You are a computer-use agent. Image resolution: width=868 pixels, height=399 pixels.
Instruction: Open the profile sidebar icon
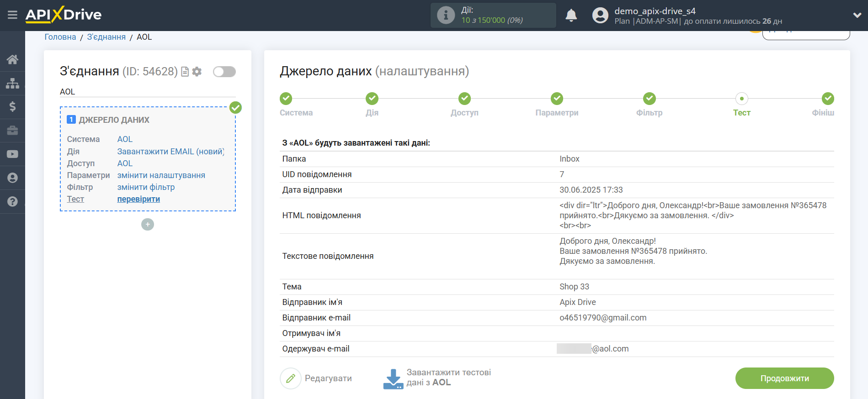click(x=12, y=178)
